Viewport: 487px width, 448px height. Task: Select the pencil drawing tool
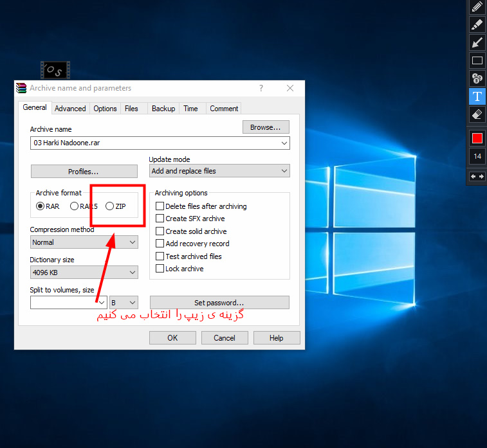(477, 6)
